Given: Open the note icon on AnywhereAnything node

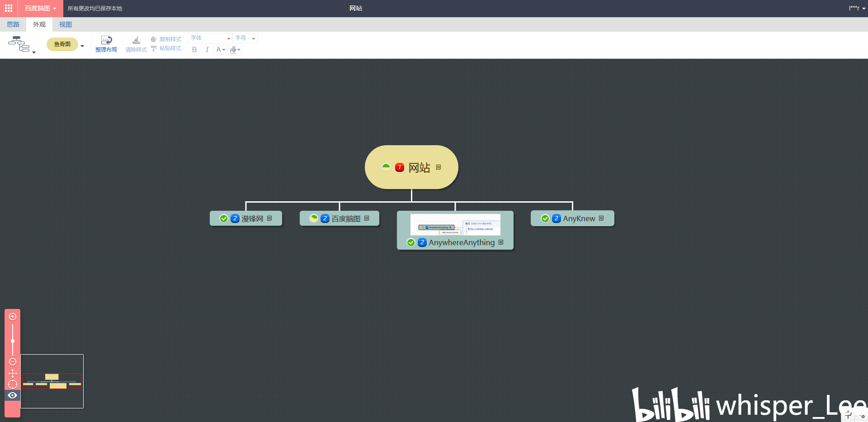Looking at the screenshot, I should 501,242.
